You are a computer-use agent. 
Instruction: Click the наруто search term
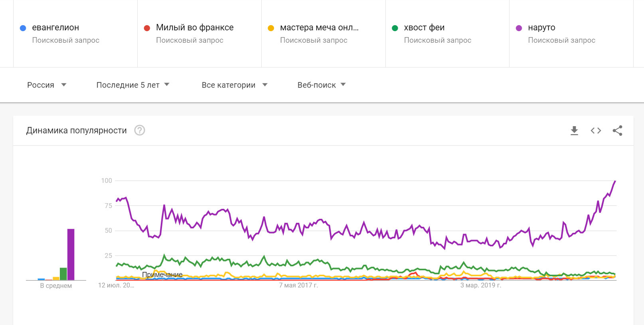click(541, 28)
